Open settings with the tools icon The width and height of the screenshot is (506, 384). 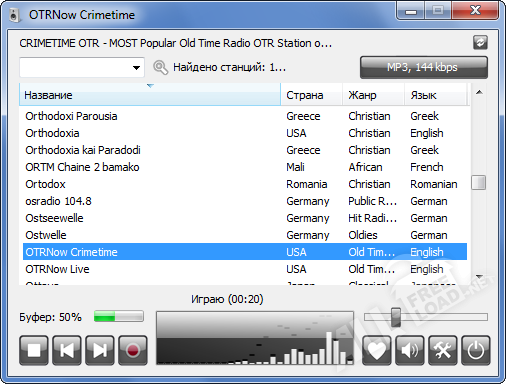(443, 350)
